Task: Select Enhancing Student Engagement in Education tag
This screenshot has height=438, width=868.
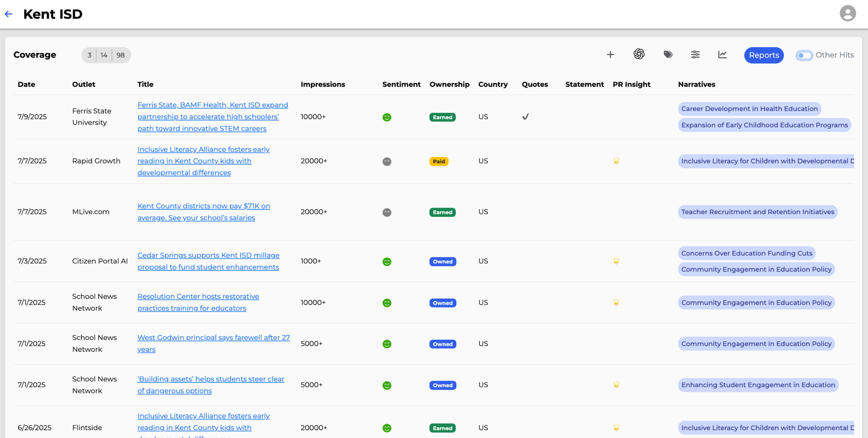Action: (758, 385)
